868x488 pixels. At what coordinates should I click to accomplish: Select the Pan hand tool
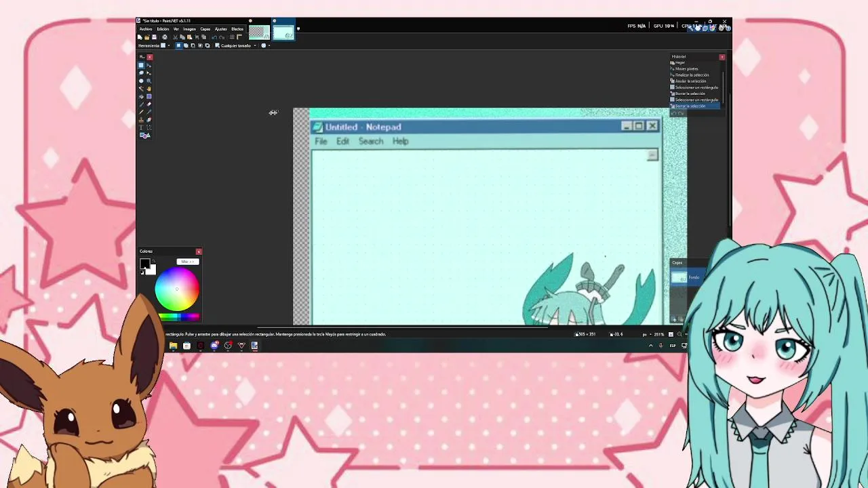[x=149, y=89]
